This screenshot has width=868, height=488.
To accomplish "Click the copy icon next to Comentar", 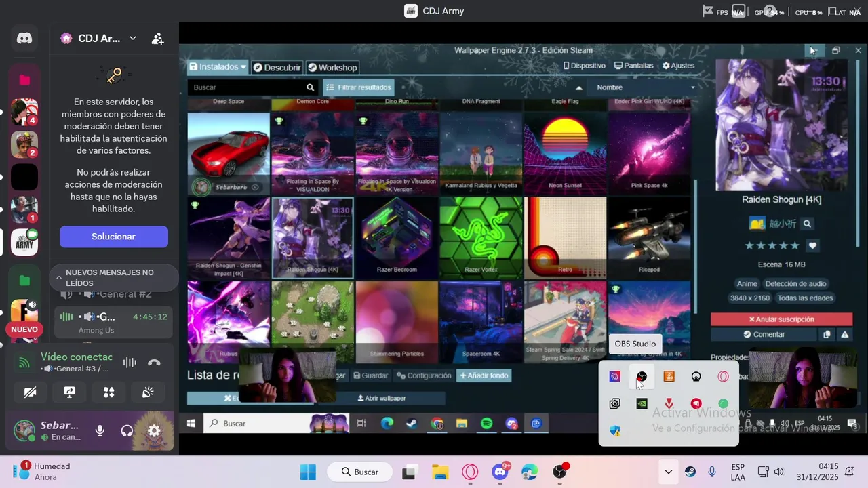I will click(x=827, y=335).
